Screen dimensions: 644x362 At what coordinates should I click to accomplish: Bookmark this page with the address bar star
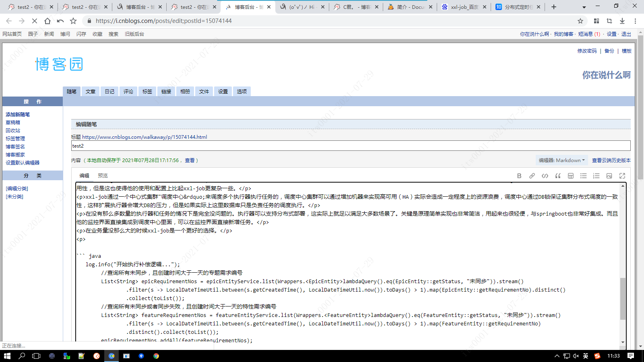(580, 21)
